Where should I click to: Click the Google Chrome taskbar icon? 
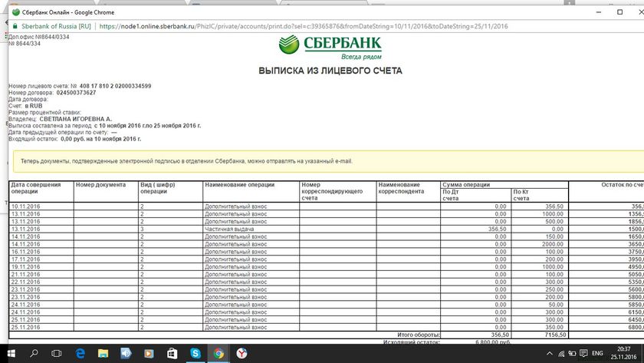tap(218, 353)
